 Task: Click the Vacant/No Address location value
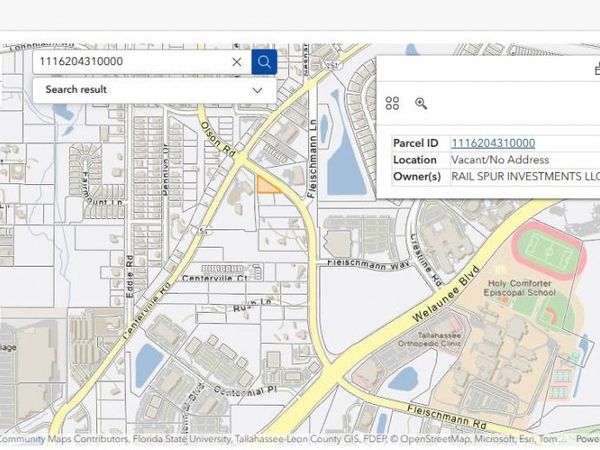point(500,160)
